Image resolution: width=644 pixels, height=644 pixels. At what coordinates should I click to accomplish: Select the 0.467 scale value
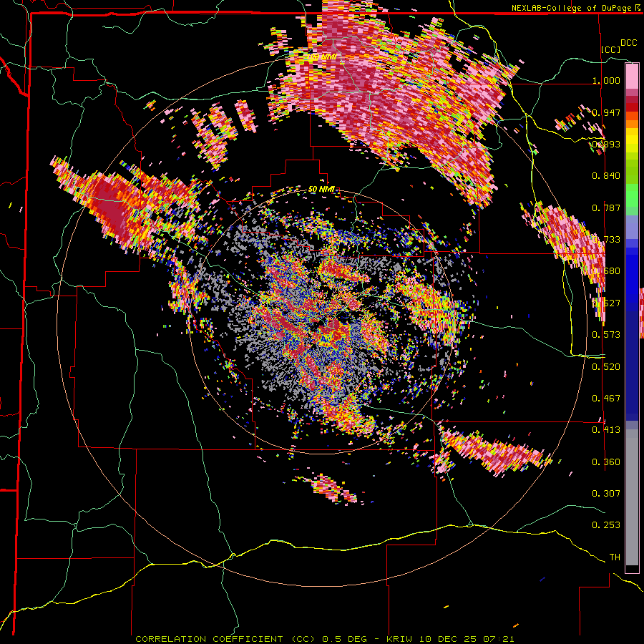(606, 398)
